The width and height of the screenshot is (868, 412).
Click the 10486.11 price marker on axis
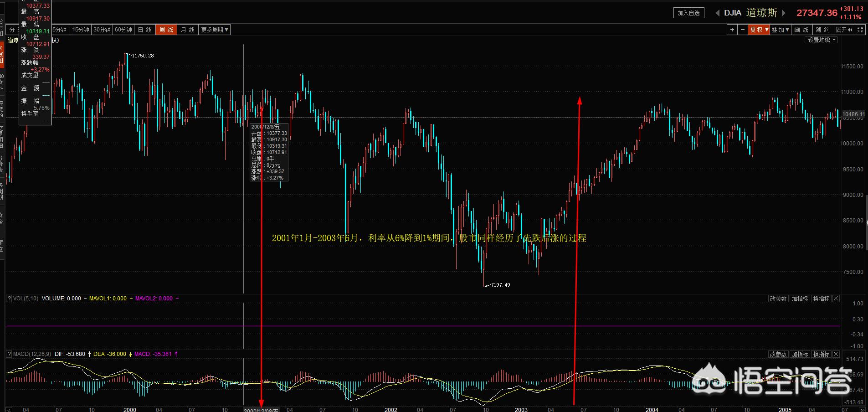click(853, 114)
